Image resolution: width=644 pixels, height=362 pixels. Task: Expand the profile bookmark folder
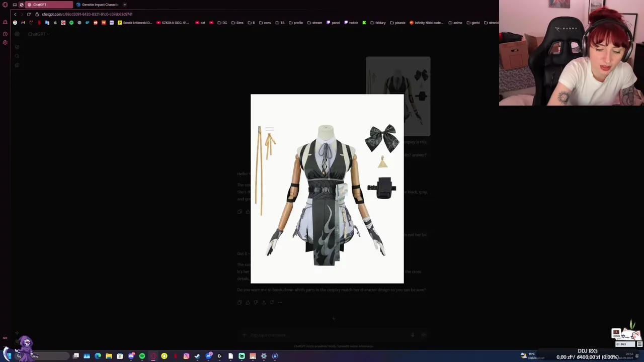click(x=296, y=23)
